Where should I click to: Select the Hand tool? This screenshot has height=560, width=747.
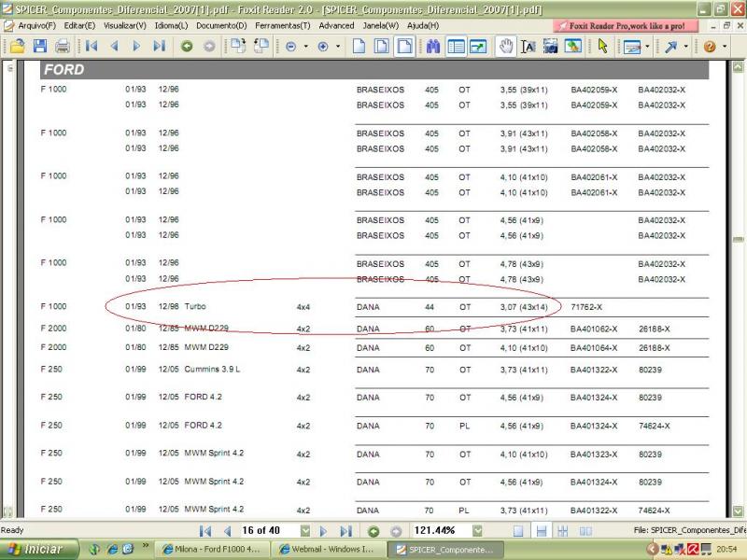506,46
